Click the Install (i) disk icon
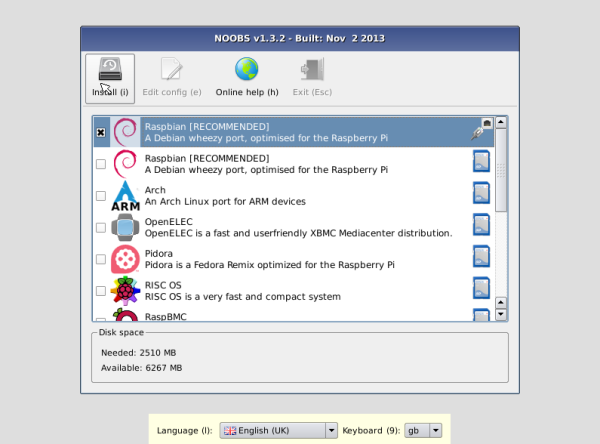Screen dimensions: 600x444 pos(110,69)
